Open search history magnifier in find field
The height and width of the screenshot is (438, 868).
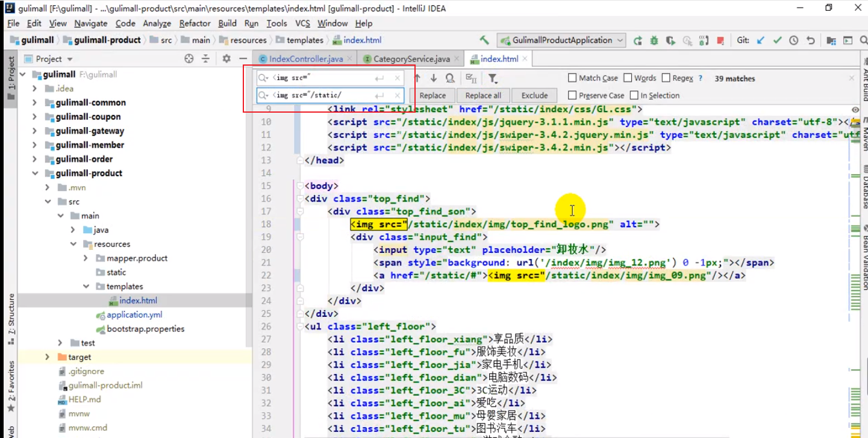(263, 78)
